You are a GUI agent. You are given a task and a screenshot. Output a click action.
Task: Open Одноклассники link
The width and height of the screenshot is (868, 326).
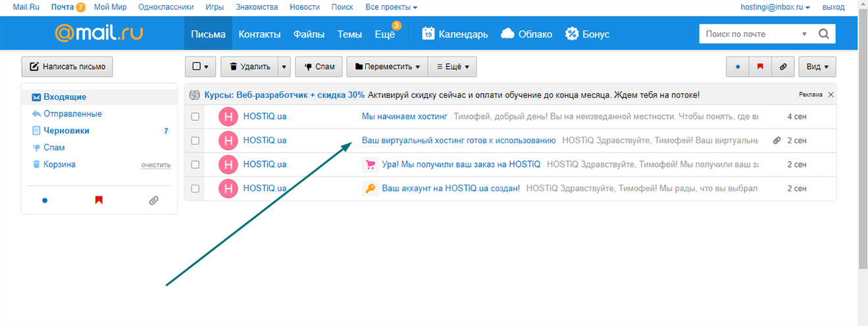pos(166,7)
